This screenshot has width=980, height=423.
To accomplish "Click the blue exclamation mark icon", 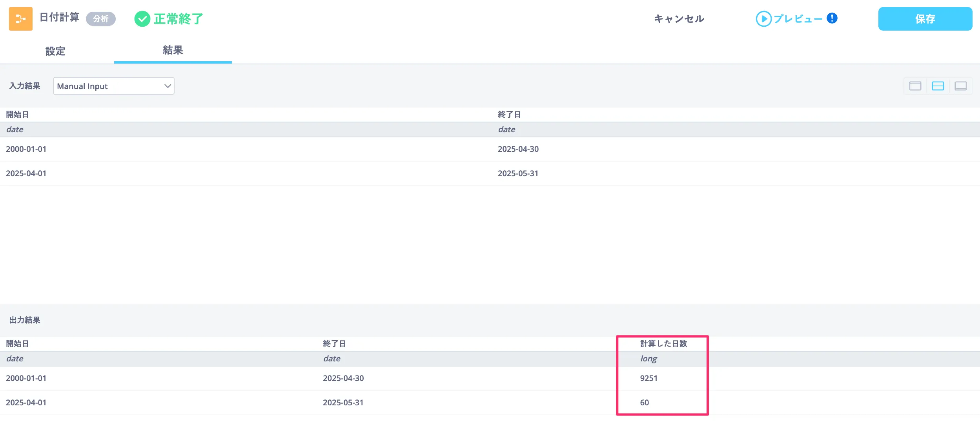I will pos(832,18).
